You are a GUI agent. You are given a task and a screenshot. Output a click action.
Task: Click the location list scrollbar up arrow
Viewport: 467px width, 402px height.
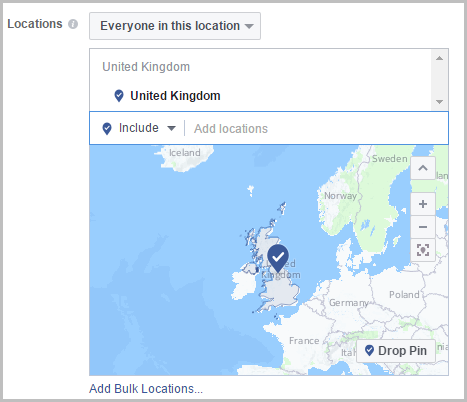point(439,58)
